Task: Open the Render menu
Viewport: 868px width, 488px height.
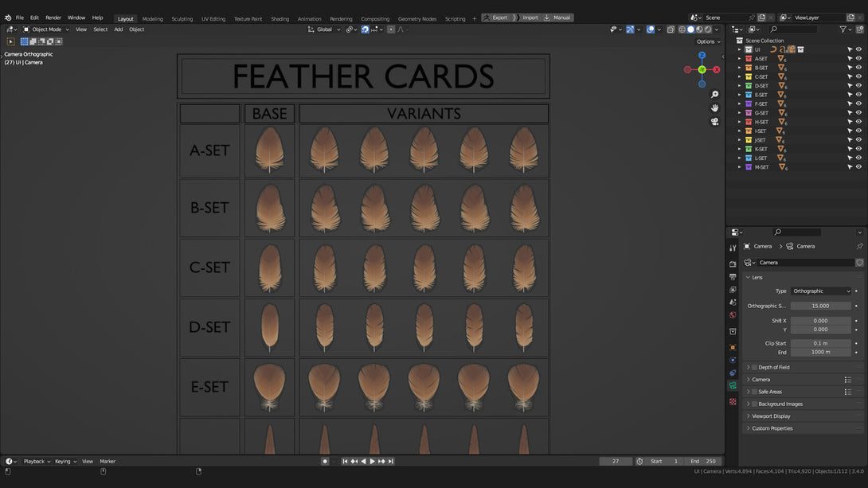Action: pos(53,18)
